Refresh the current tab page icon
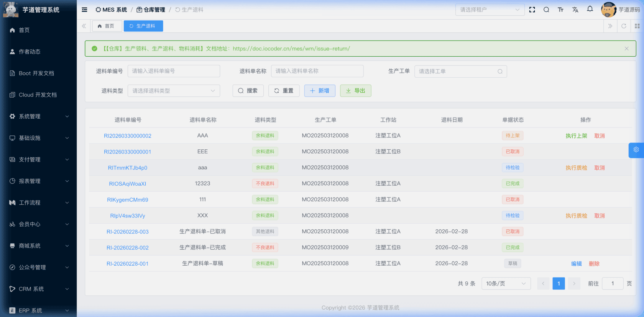The height and width of the screenshot is (317, 644). pos(624,26)
